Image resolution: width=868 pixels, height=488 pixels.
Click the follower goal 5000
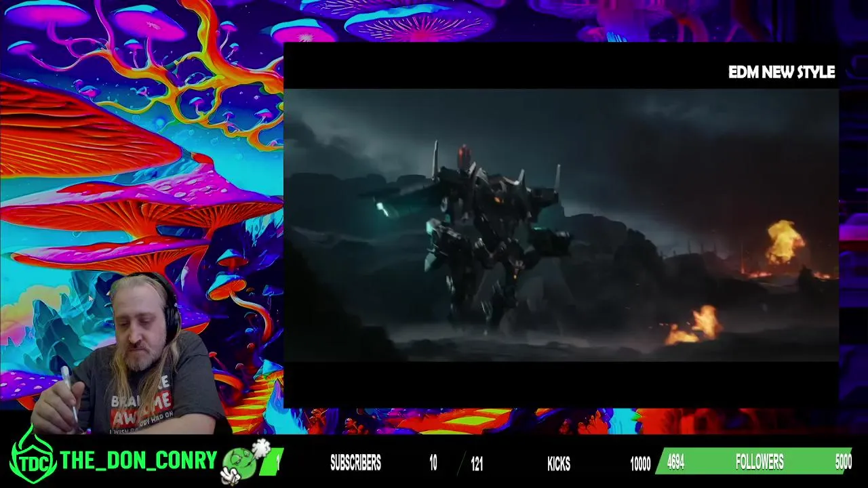[843, 462]
